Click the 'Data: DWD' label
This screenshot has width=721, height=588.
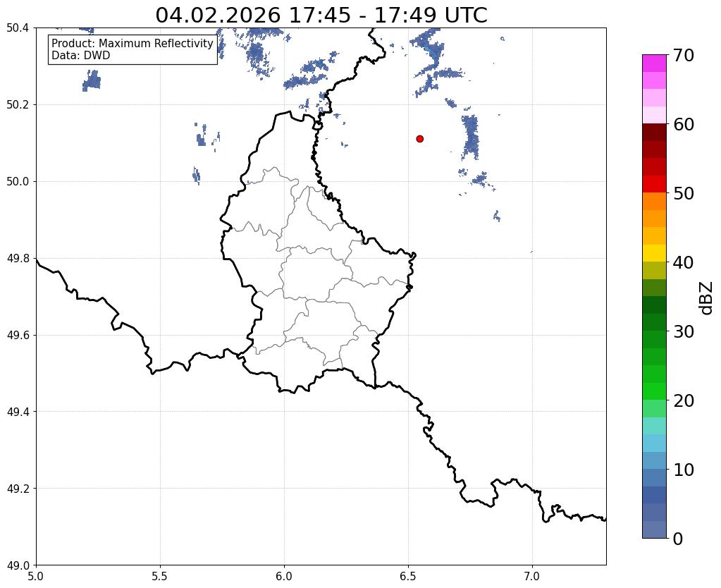pyautogui.click(x=81, y=56)
